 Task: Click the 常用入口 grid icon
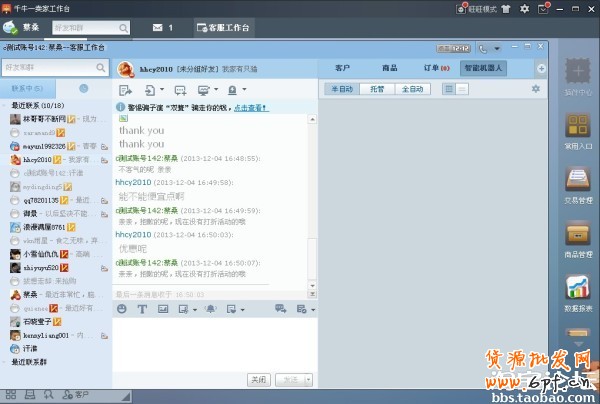[x=577, y=127]
